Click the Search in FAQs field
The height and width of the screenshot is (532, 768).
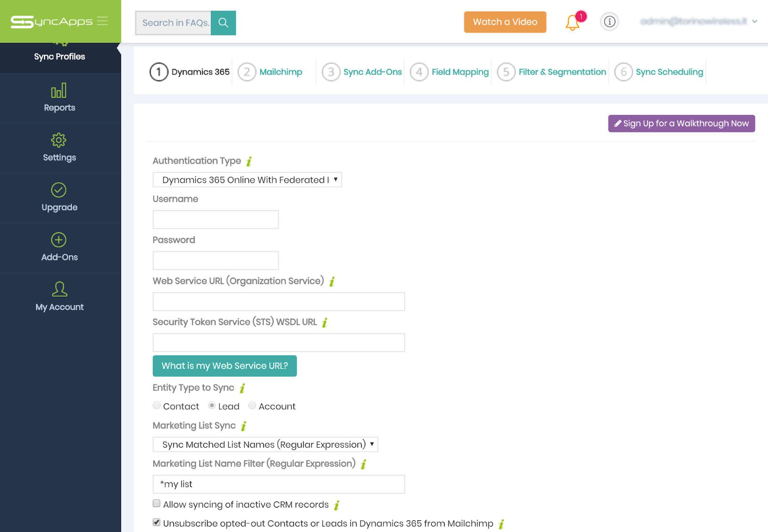(173, 23)
